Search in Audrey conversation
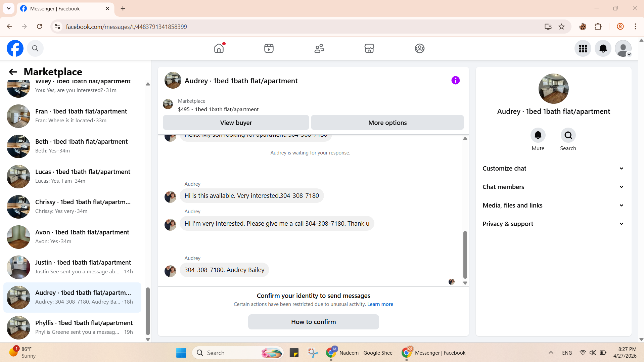This screenshot has width=644, height=362. 568,135
